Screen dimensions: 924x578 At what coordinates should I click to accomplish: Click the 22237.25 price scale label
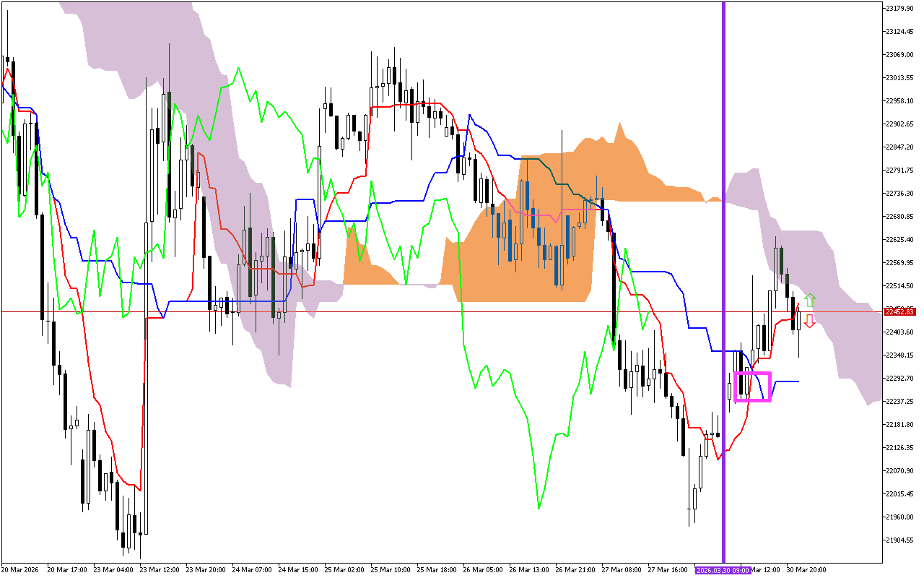(x=899, y=401)
